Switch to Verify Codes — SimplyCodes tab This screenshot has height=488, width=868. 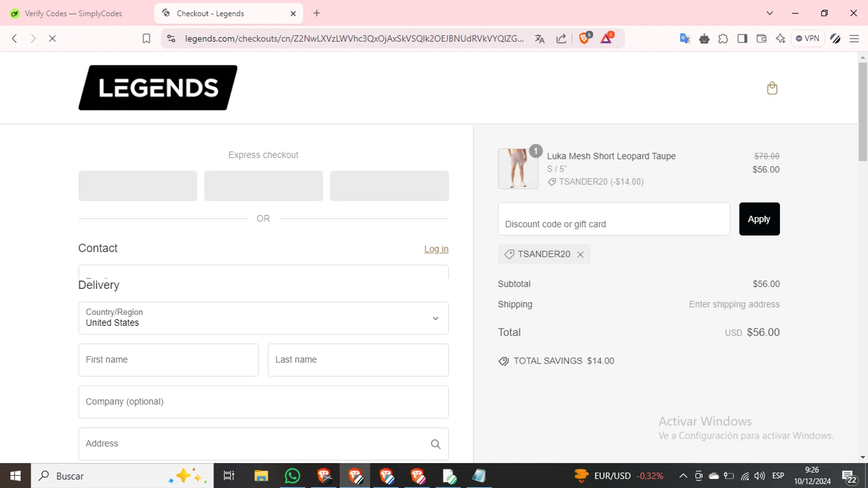coord(73,13)
